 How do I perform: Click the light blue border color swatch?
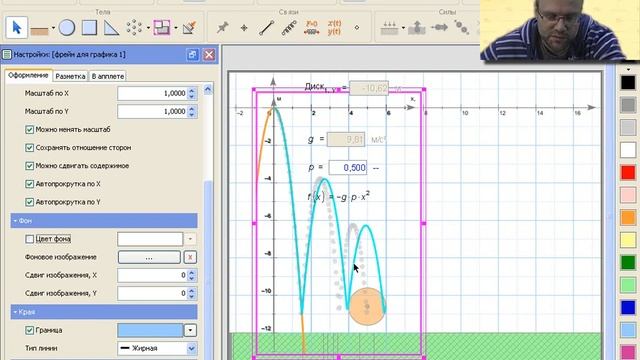(x=150, y=330)
